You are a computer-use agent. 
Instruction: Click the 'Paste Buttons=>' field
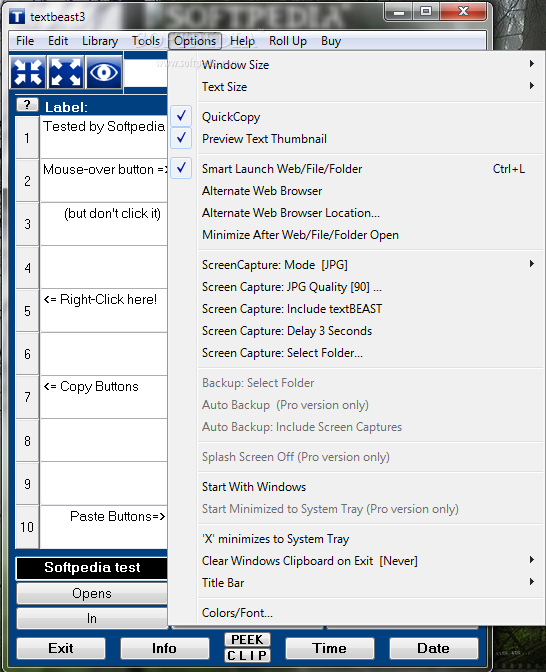click(x=104, y=527)
